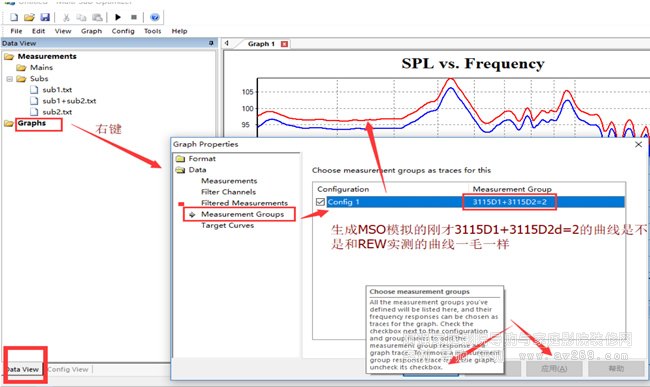Click the Paste toolbar icon
Screen dimensions: 650x387
pyautogui.click(x=97, y=17)
